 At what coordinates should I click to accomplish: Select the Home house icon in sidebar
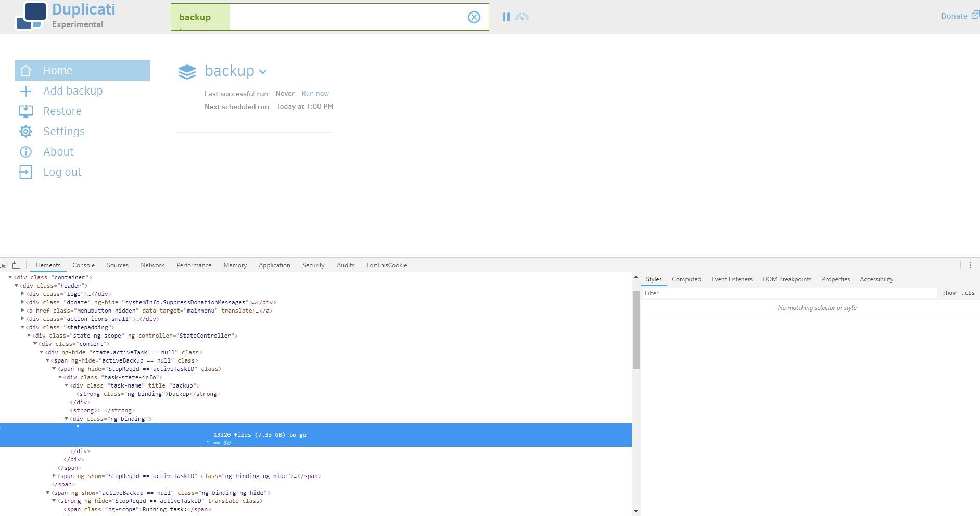click(x=26, y=70)
